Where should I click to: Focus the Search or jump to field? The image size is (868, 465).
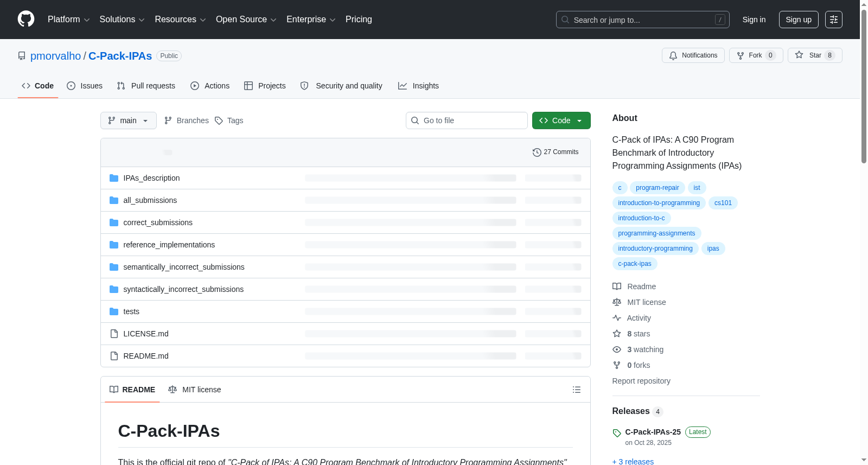[643, 20]
